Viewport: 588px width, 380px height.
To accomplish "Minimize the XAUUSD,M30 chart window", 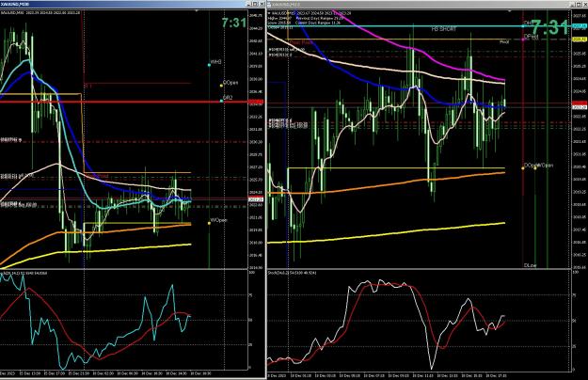I will [248, 4].
